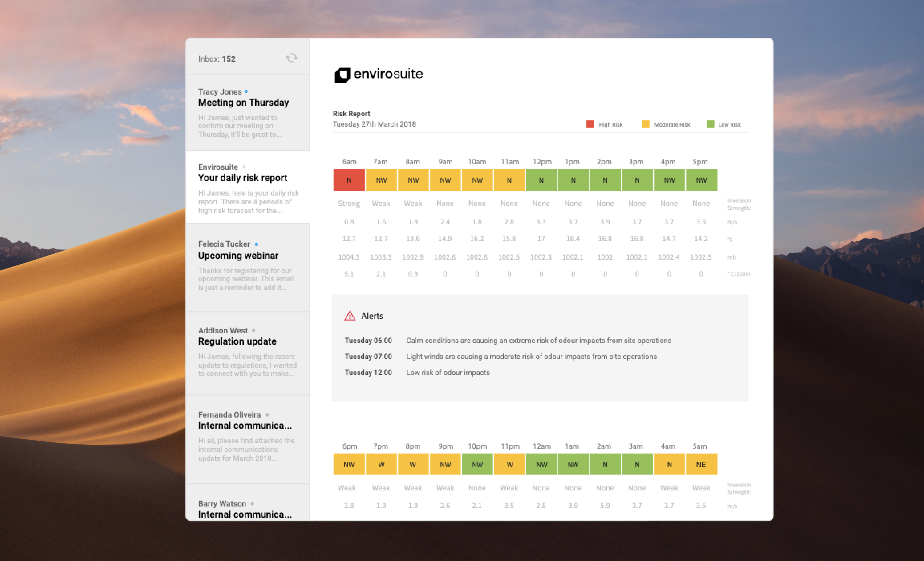Click unread dot next to Tracy Jones
The height and width of the screenshot is (561, 924).
tap(246, 91)
